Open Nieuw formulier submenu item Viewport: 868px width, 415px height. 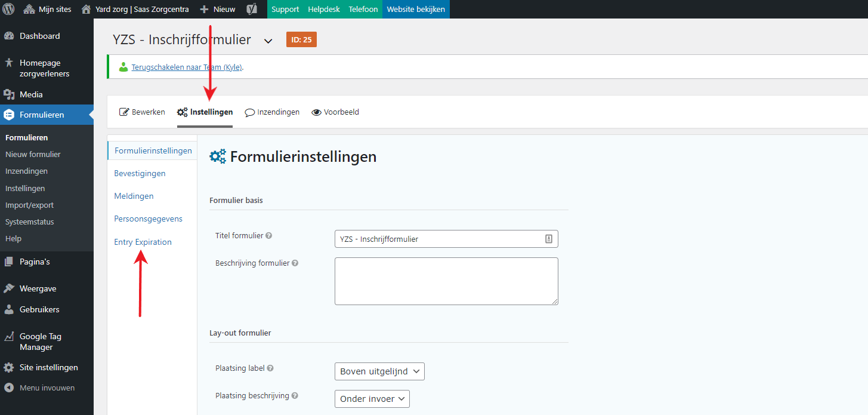(x=33, y=154)
